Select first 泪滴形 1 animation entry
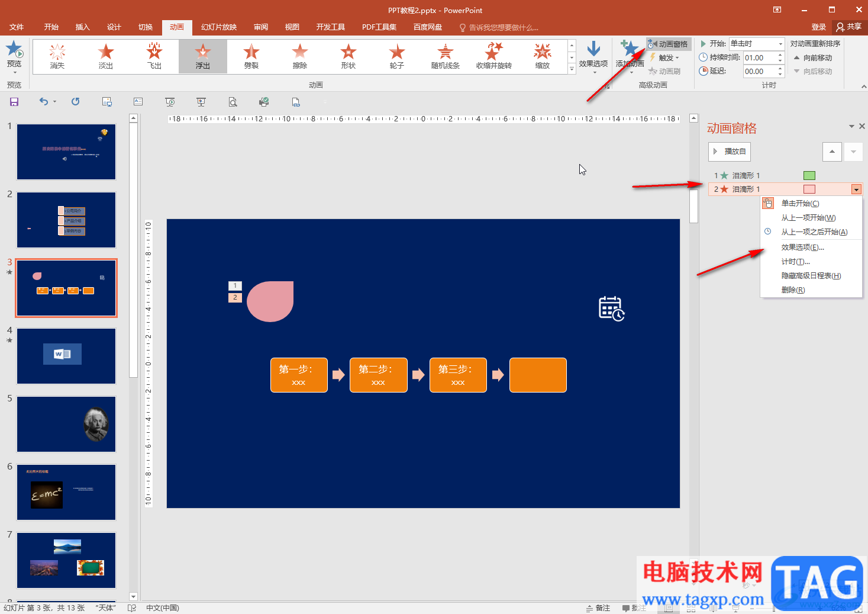868x614 pixels. [x=785, y=175]
